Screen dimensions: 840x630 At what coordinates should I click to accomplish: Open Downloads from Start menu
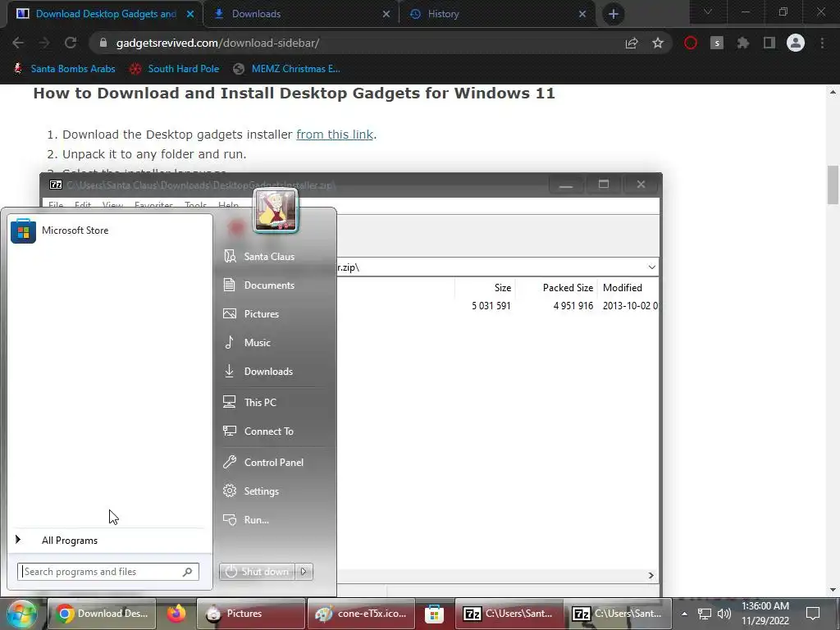pos(268,372)
